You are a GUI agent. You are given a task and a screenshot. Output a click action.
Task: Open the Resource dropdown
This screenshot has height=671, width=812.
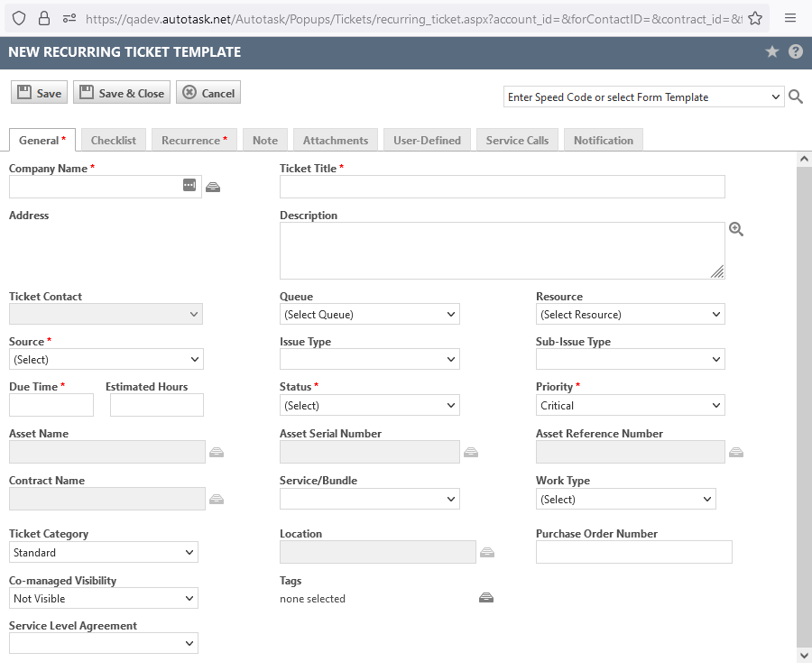tap(631, 314)
